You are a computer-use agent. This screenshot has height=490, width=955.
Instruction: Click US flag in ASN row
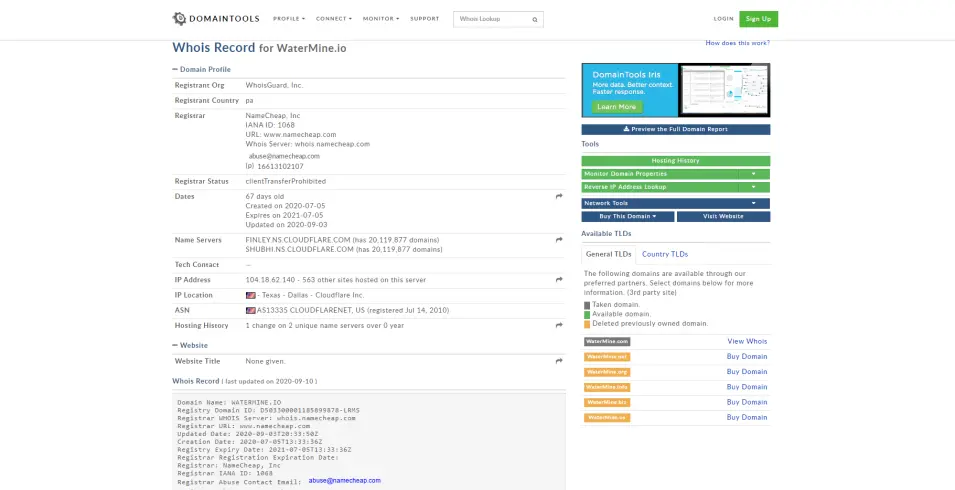(x=250, y=310)
